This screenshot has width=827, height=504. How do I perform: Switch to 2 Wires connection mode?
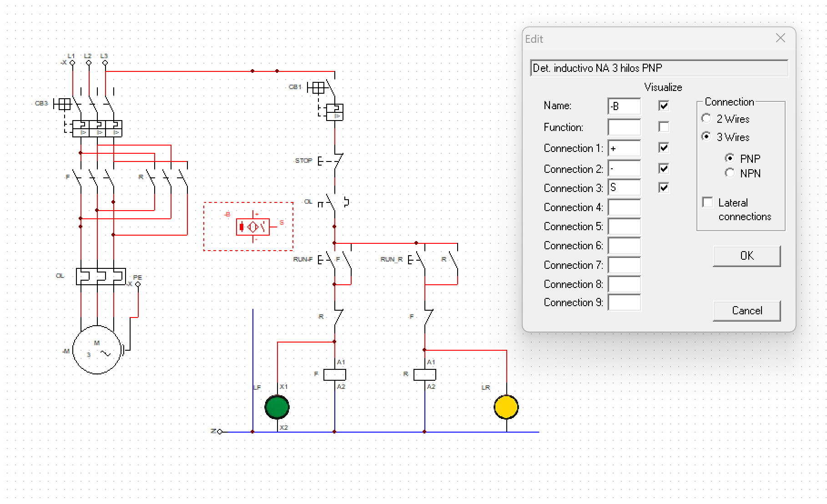(706, 118)
